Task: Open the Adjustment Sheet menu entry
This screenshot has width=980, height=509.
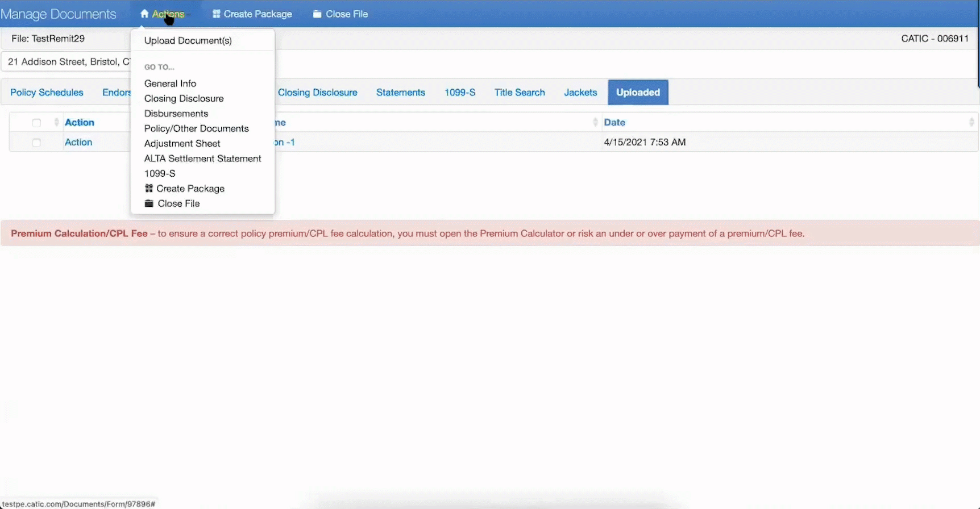Action: click(x=182, y=144)
